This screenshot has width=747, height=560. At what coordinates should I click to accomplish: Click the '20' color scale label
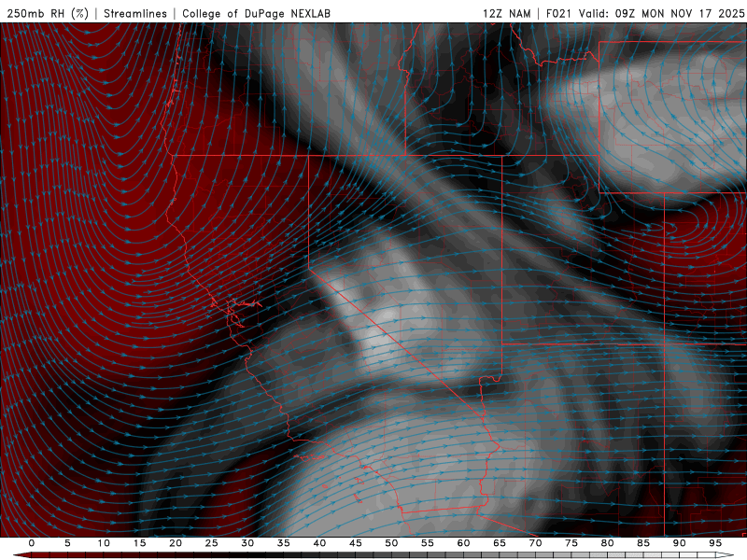(x=176, y=543)
